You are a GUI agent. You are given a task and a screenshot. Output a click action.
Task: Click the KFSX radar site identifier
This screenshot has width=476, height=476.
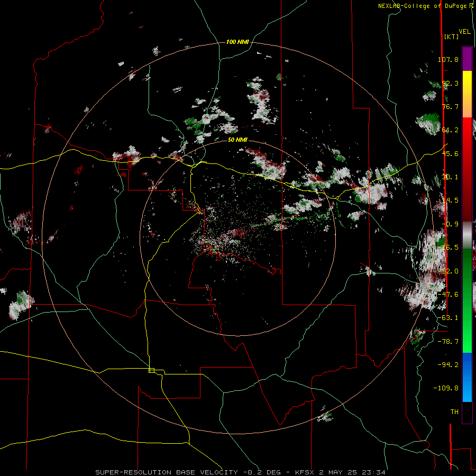tap(305, 472)
